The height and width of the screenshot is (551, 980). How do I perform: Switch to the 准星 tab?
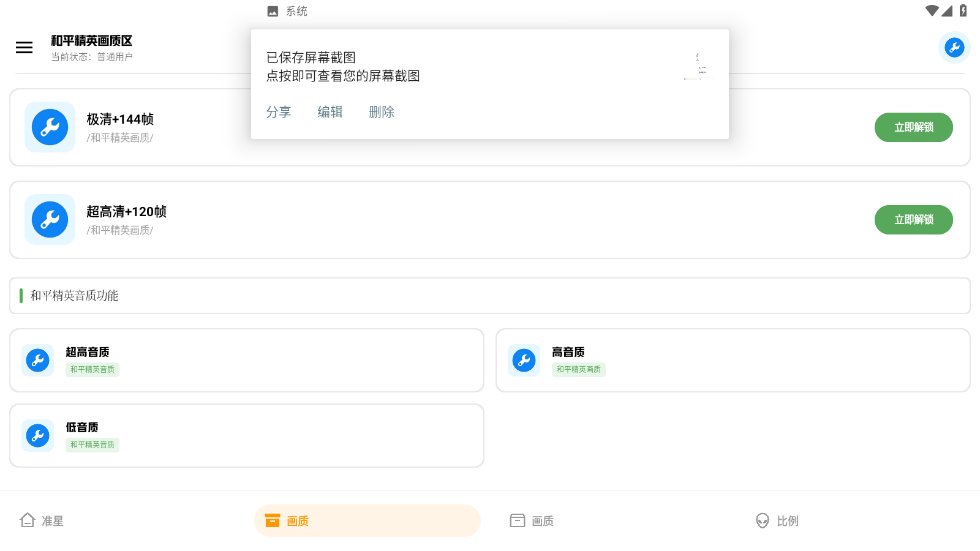pyautogui.click(x=41, y=520)
